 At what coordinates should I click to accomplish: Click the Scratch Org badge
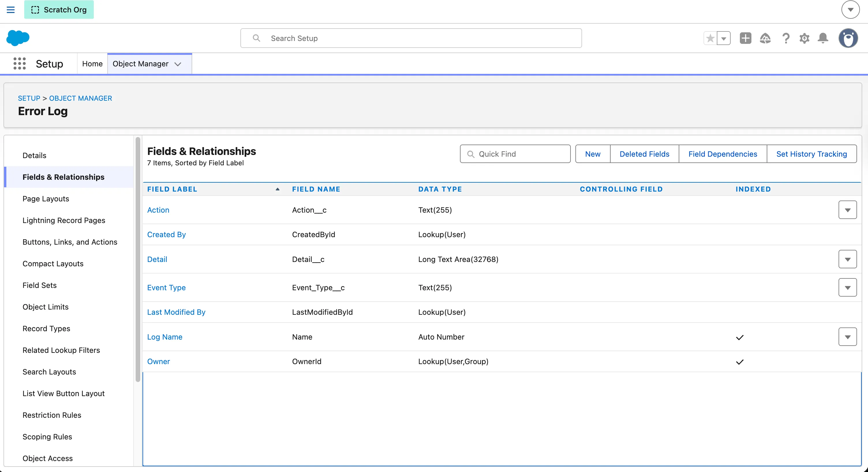pos(59,10)
